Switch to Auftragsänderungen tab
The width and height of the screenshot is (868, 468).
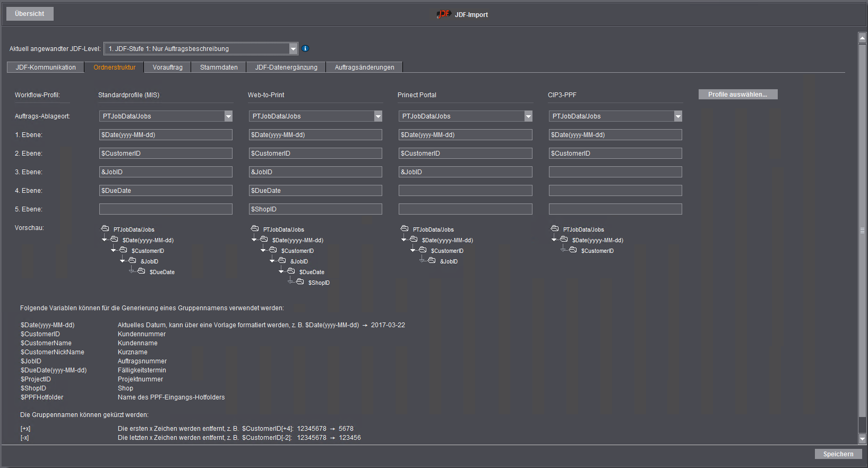coord(365,67)
